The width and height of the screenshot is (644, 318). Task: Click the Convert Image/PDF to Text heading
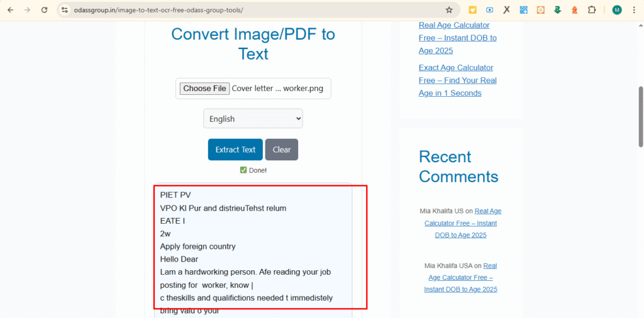[x=253, y=44]
